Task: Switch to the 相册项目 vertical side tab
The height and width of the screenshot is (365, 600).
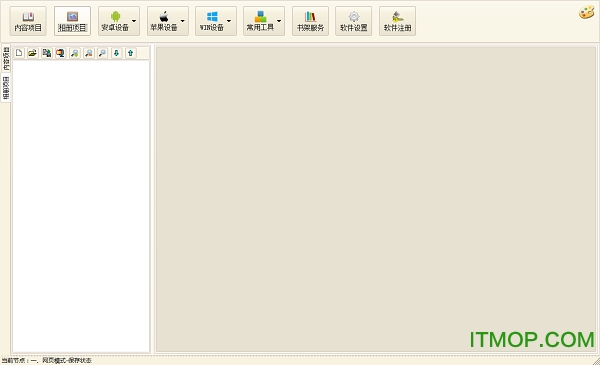Action: pyautogui.click(x=6, y=88)
